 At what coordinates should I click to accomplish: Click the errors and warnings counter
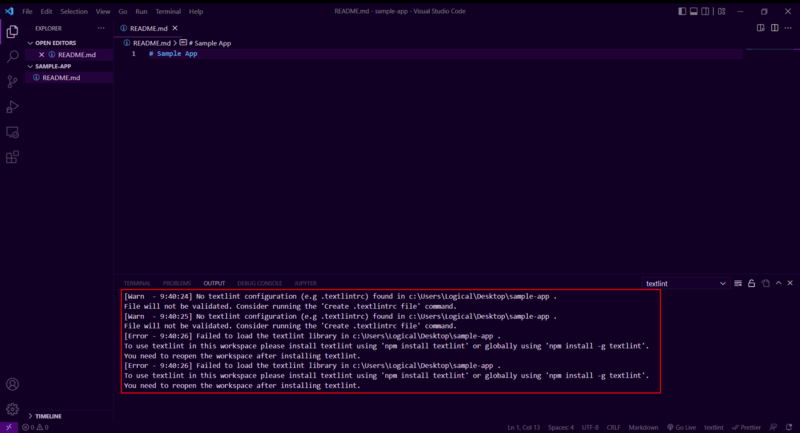coord(35,427)
